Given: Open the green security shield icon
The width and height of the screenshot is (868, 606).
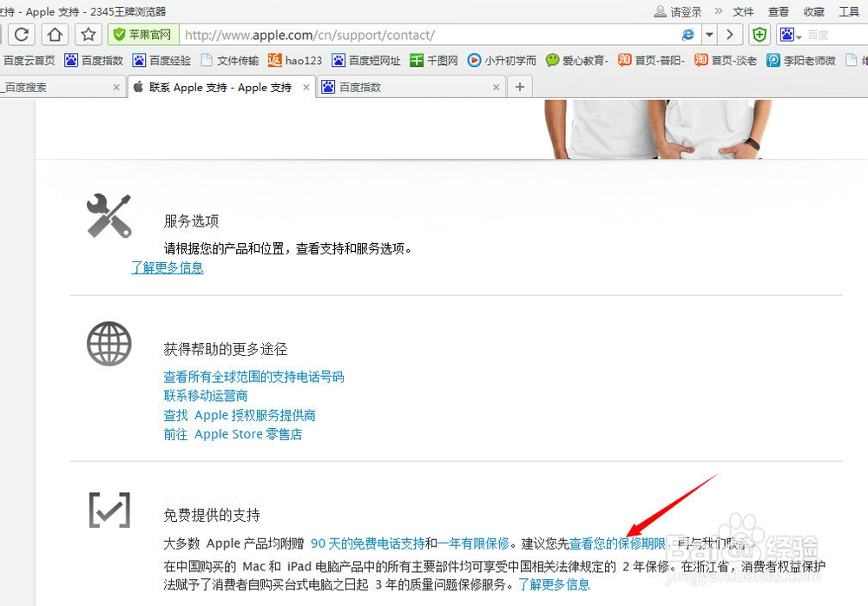Looking at the screenshot, I should [x=760, y=35].
